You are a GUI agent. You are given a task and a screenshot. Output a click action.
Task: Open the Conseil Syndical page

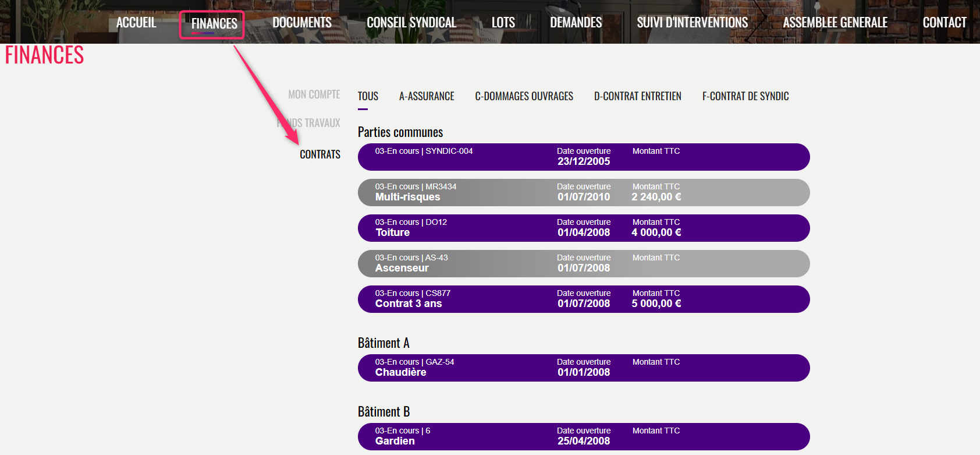click(x=411, y=23)
